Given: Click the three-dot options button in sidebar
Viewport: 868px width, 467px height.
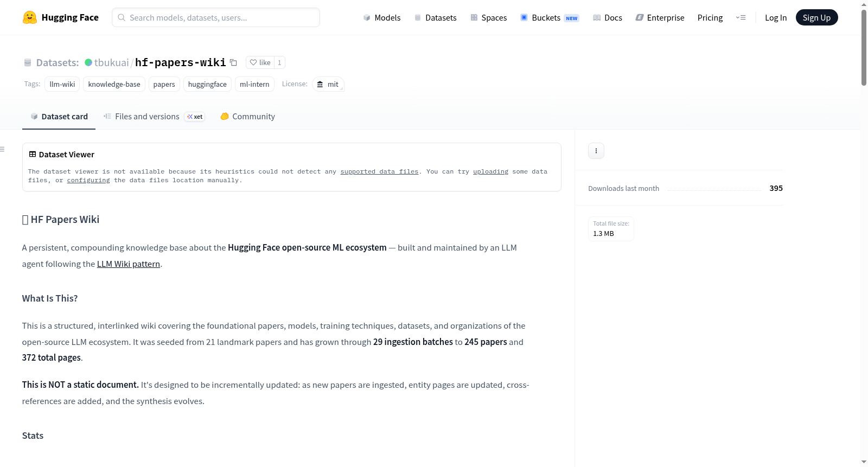Looking at the screenshot, I should pyautogui.click(x=596, y=151).
